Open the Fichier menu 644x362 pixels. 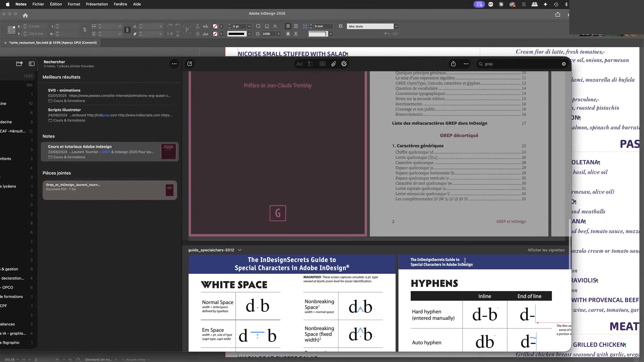point(38,4)
